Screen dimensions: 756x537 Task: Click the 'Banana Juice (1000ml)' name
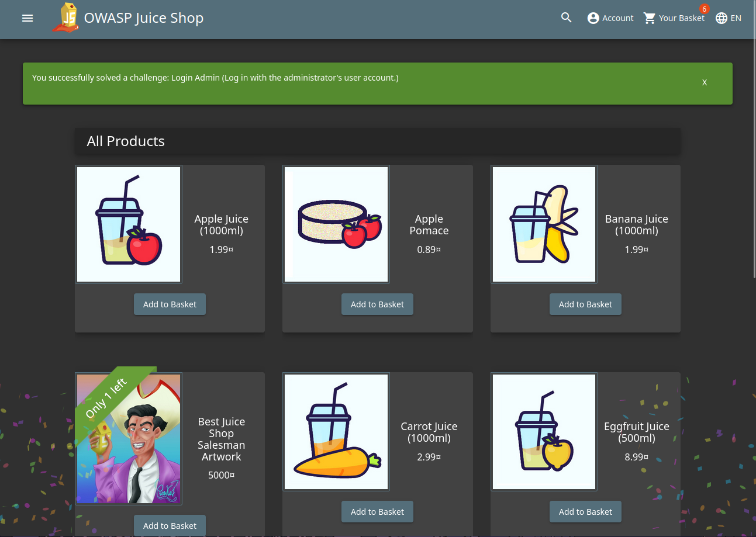tap(637, 225)
